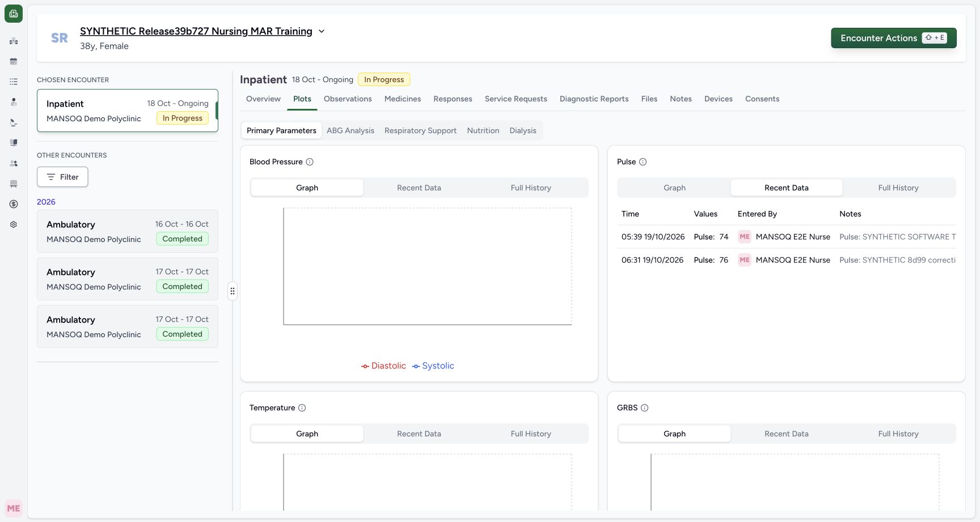The height and width of the screenshot is (522, 980).
Task: Click the green hospital logo icon
Action: pyautogui.click(x=14, y=14)
